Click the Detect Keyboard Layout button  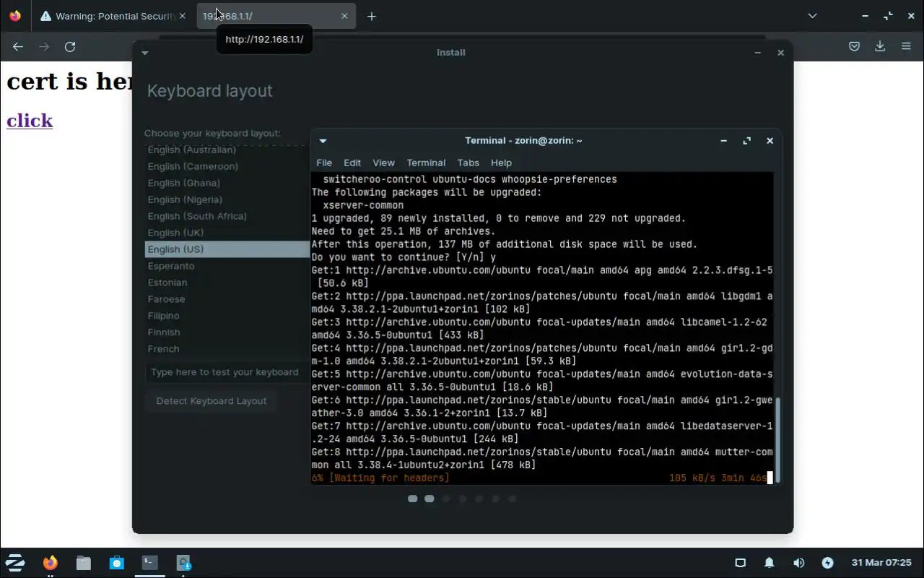(212, 401)
